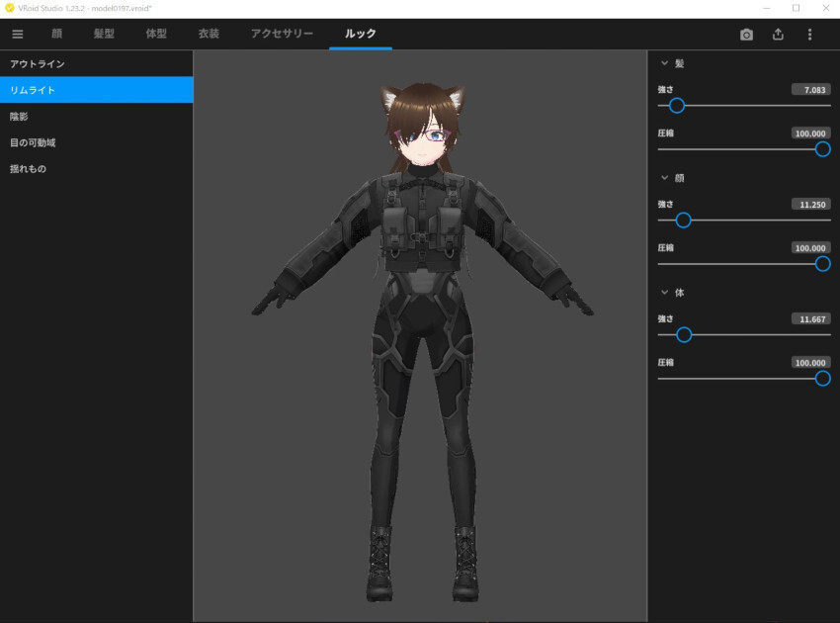
Task: Open the アクセサリー tab
Action: [282, 34]
